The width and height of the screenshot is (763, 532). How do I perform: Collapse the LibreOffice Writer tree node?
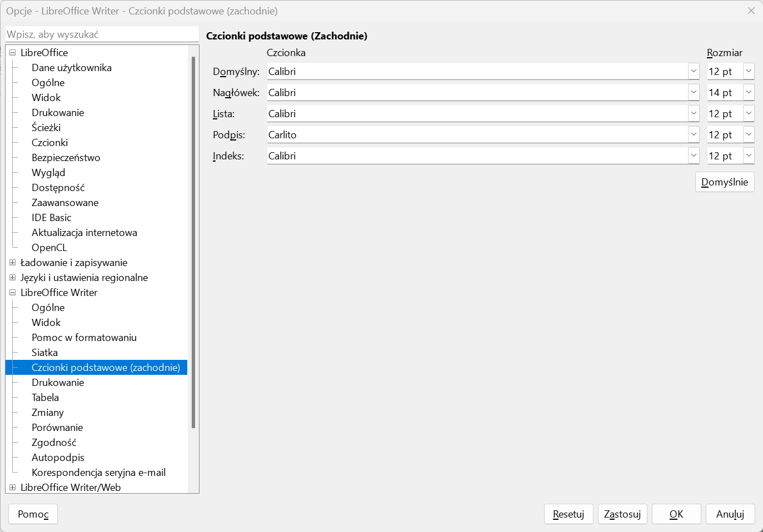(x=12, y=293)
